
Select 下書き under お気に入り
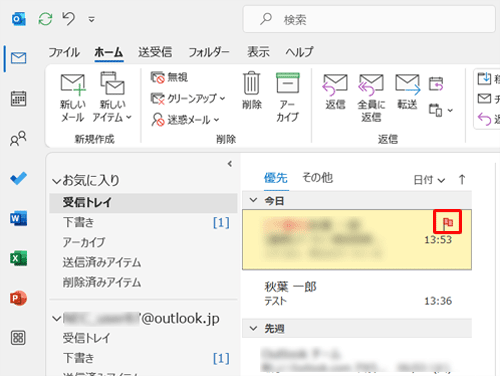point(143,222)
